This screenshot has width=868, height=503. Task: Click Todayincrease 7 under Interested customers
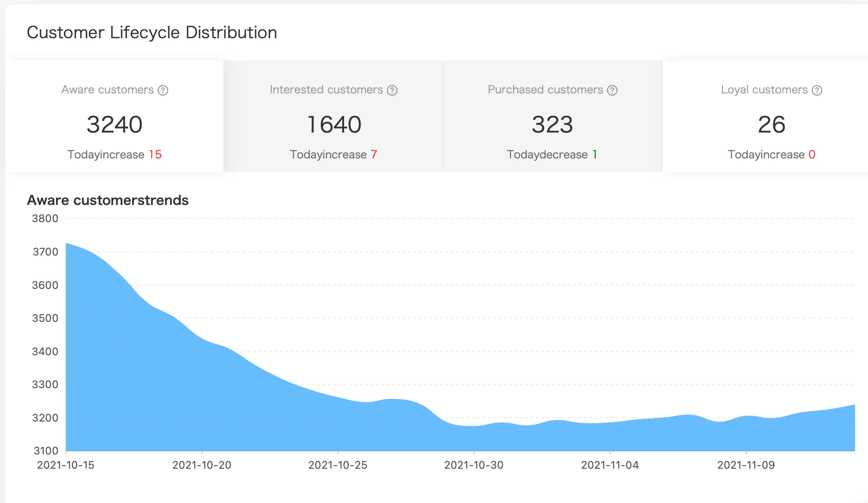[x=333, y=154]
